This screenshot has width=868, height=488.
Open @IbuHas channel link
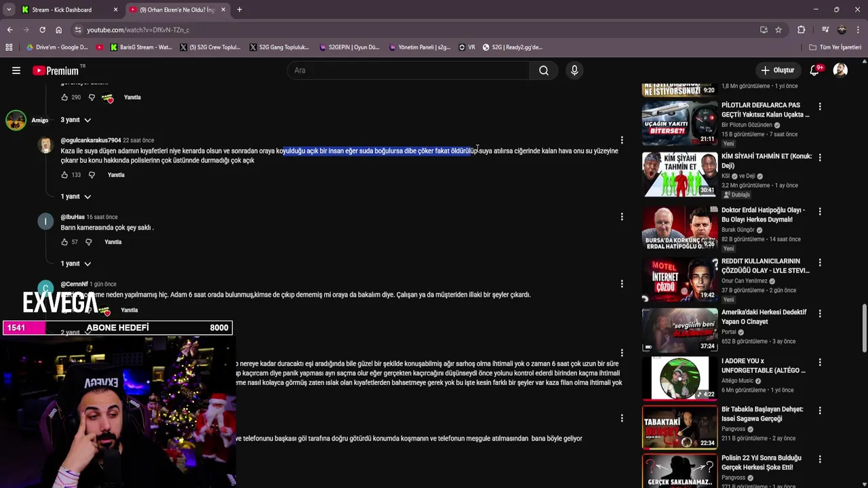click(73, 217)
